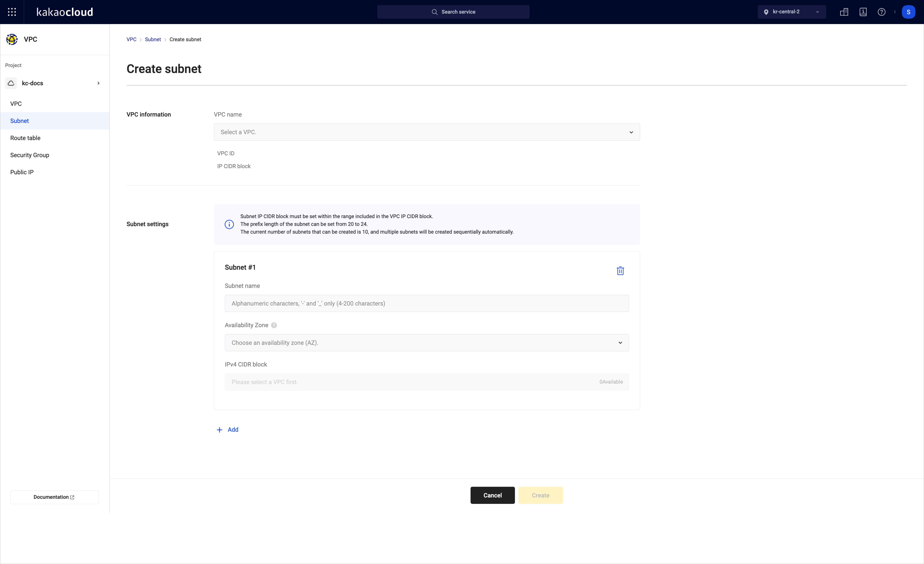Viewport: 924px width, 564px height.
Task: Open Public IP in the sidebar
Action: 55,172
